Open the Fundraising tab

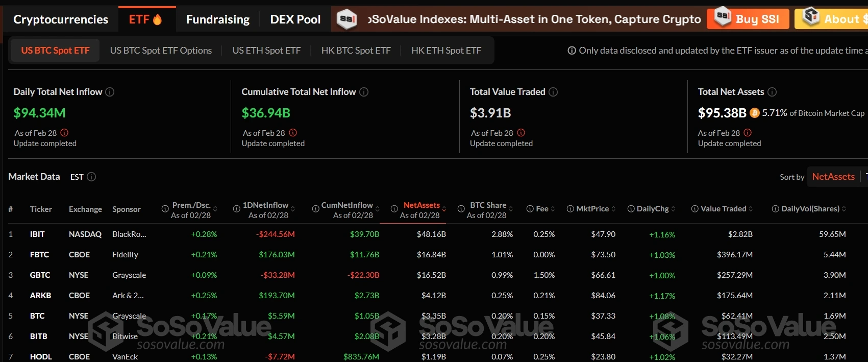click(218, 19)
